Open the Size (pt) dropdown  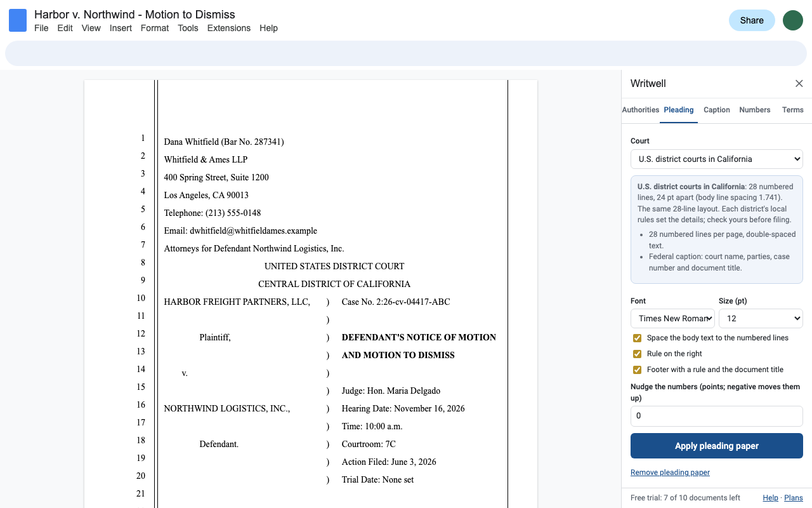(761, 319)
